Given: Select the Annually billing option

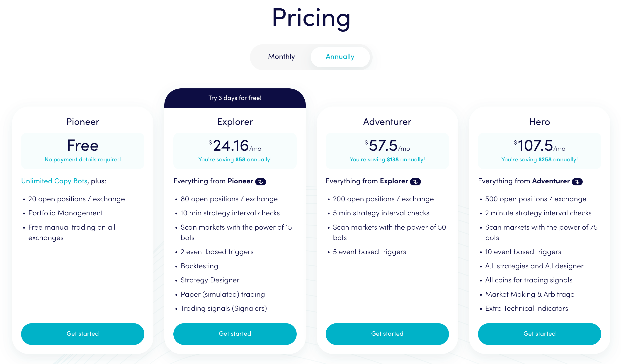Looking at the screenshot, I should pos(340,57).
